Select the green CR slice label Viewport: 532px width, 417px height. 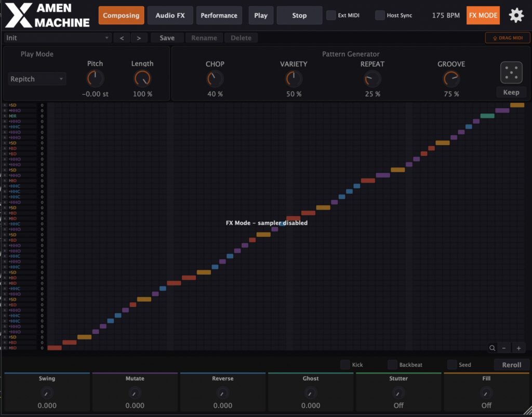click(12, 116)
